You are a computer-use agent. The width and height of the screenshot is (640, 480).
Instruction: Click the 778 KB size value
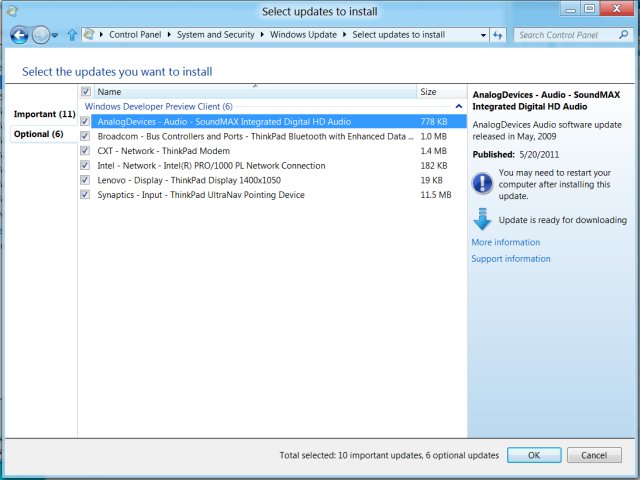[x=434, y=122]
